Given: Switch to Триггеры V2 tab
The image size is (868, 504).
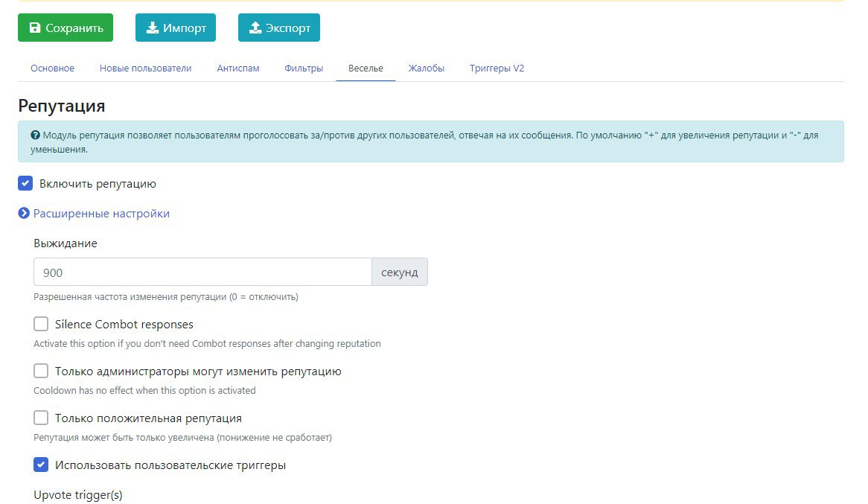Looking at the screenshot, I should tap(497, 68).
